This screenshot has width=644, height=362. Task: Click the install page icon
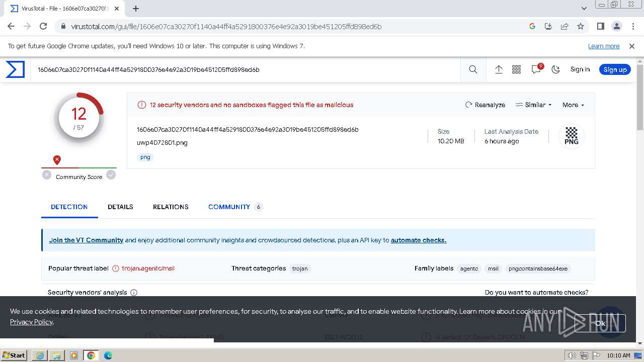click(548, 26)
